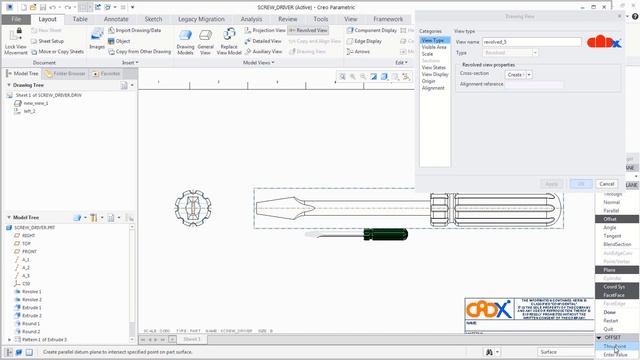Viewport: 640px width, 360px height.
Task: Open Sheet Setup
Action: coord(47,41)
